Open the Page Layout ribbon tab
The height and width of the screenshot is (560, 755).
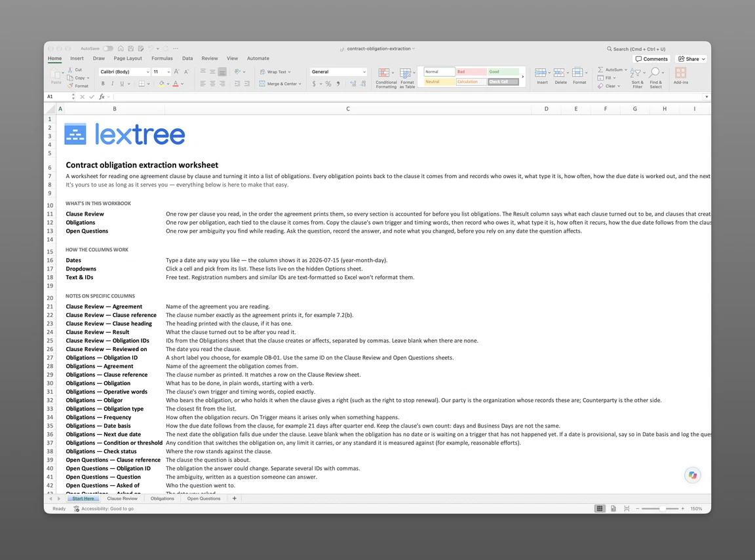pos(128,58)
